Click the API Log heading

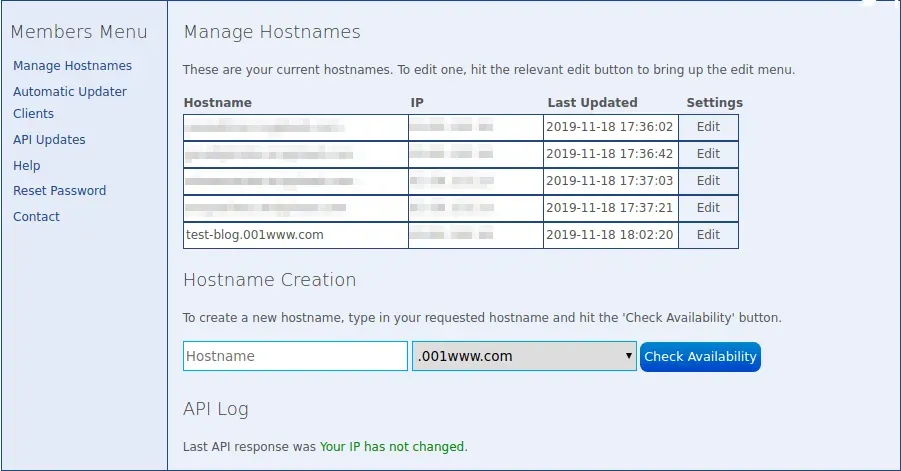point(215,409)
